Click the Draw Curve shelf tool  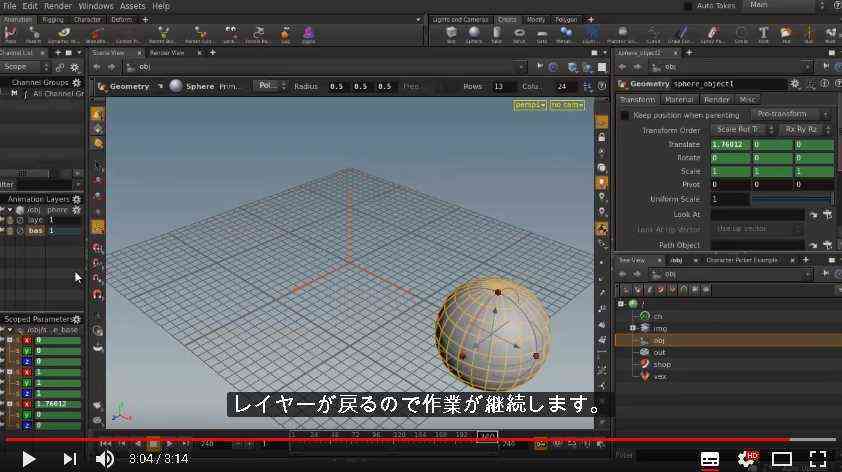point(681,34)
